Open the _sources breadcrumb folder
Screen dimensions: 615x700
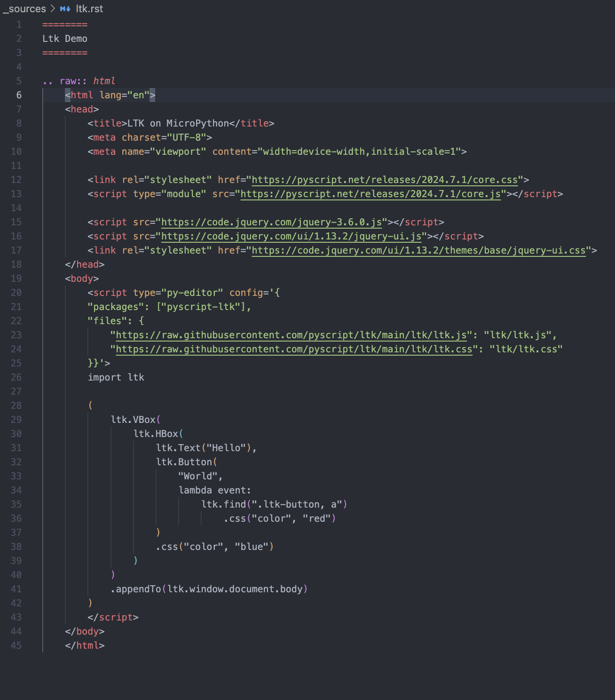[24, 9]
